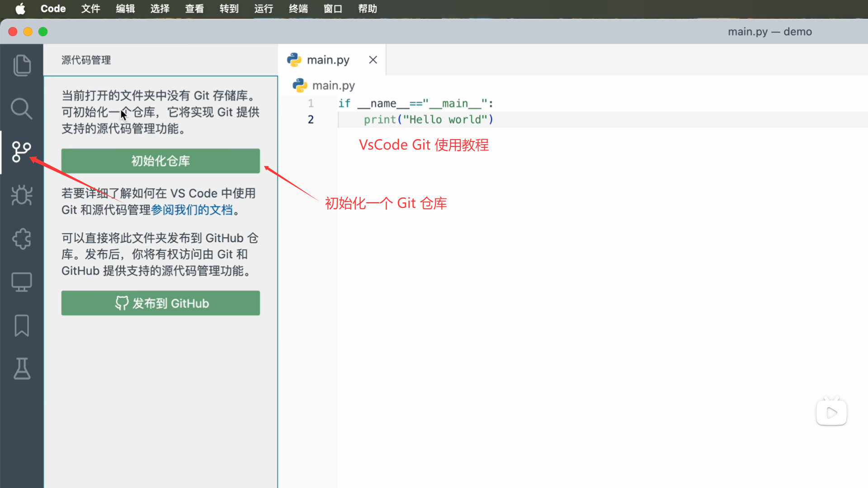Open the Explorer files icon
Viewport: 868px width, 488px height.
point(22,66)
